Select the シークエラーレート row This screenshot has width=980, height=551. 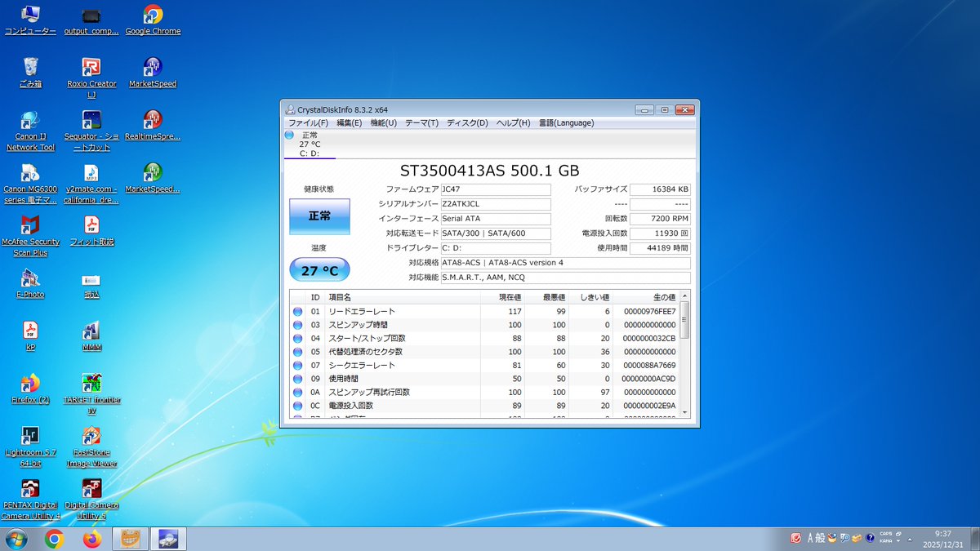[x=485, y=365]
